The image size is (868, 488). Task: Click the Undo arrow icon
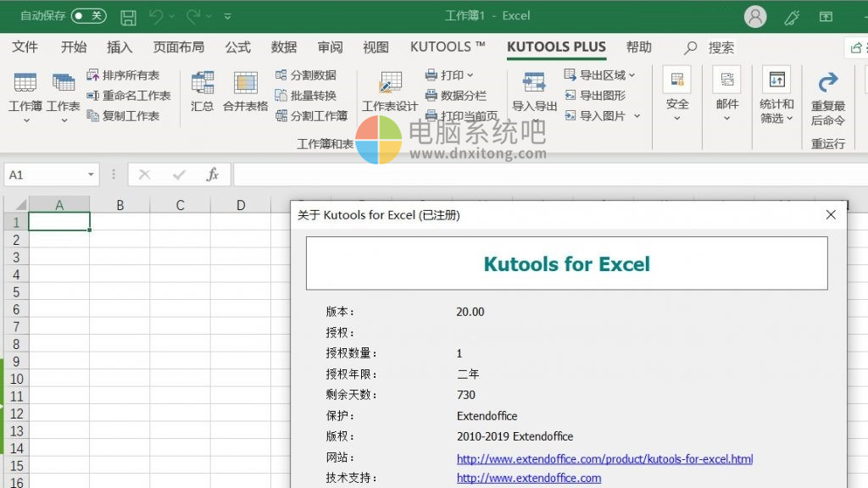point(156,17)
